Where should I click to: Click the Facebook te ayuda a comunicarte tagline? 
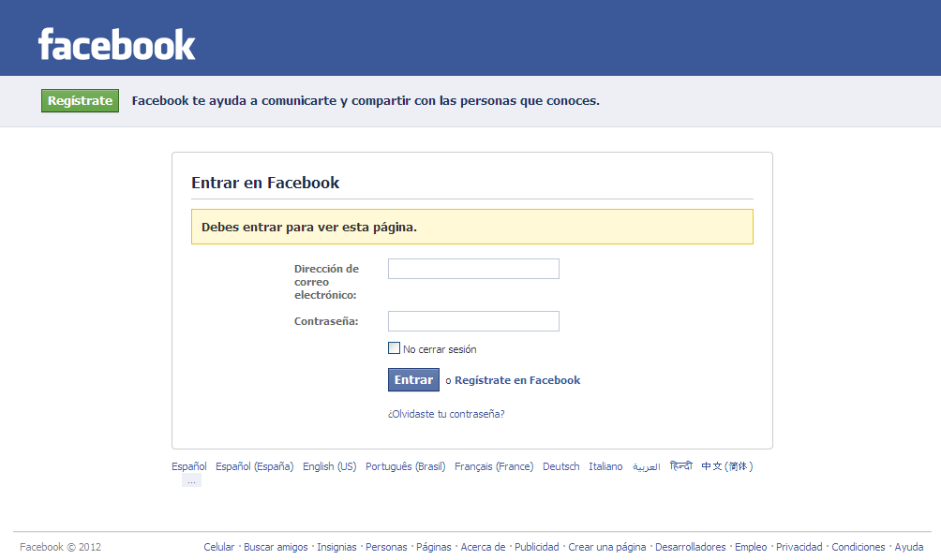click(x=366, y=101)
